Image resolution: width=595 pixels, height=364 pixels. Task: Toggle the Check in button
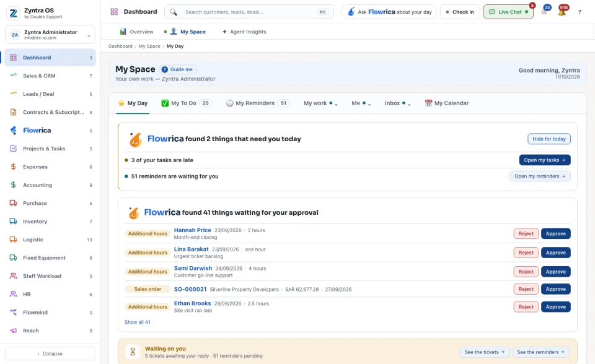pos(460,12)
